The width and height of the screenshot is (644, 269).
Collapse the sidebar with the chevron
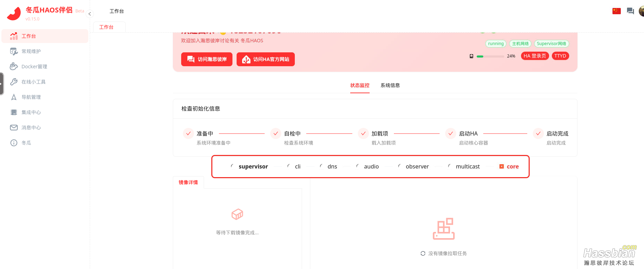click(90, 14)
